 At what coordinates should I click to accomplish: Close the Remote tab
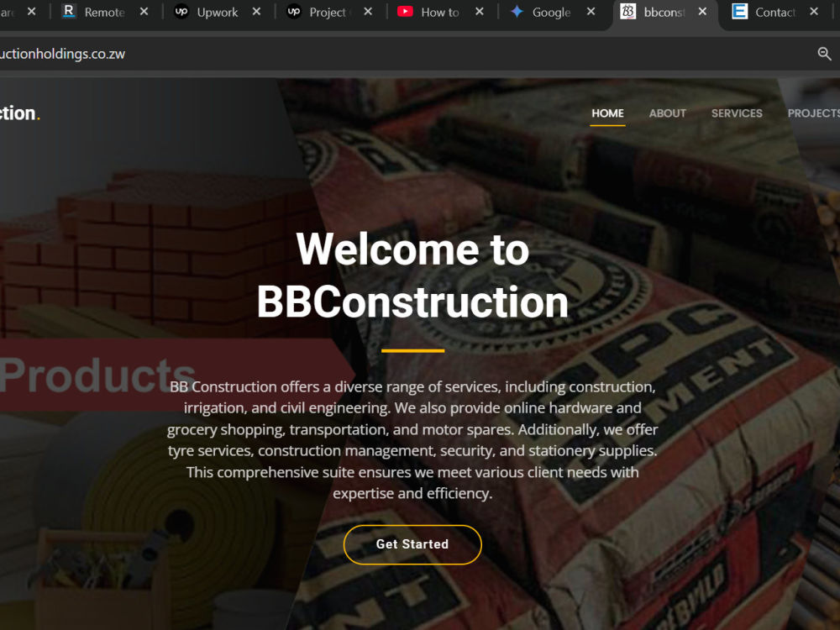pos(144,11)
